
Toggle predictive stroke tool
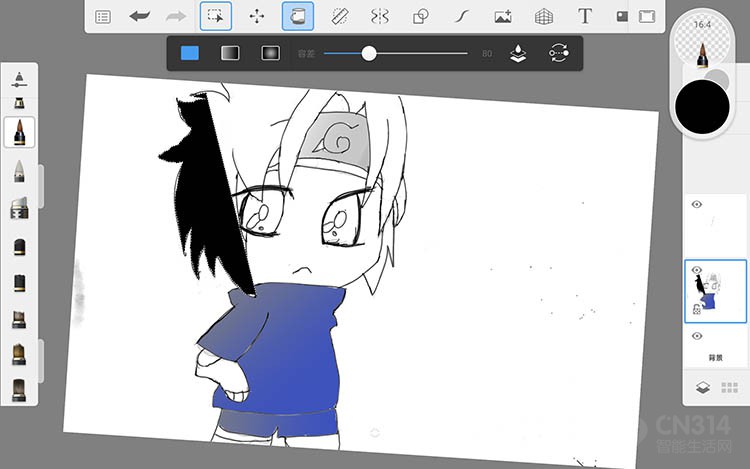462,17
